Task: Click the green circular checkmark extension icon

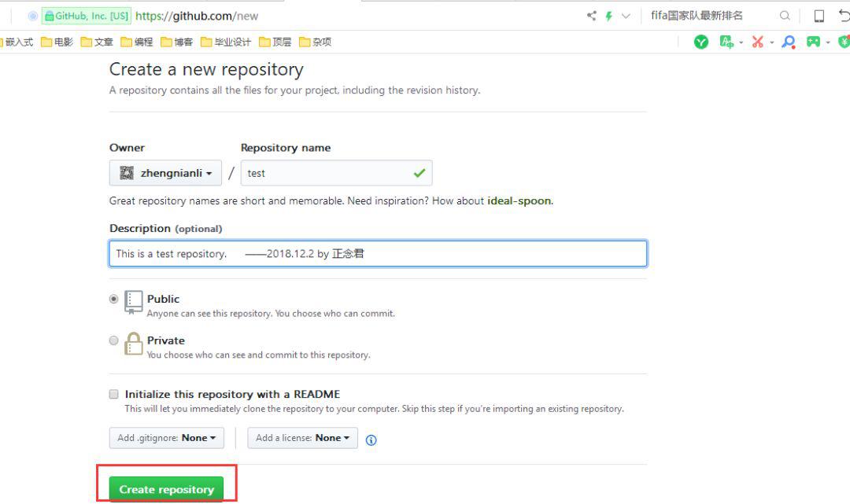Action: 701,42
